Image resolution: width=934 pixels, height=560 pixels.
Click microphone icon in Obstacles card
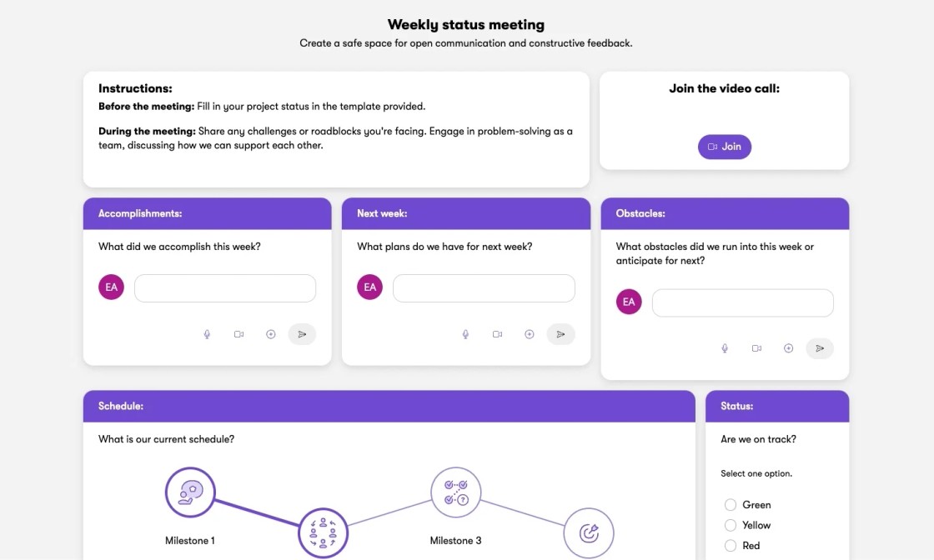725,348
